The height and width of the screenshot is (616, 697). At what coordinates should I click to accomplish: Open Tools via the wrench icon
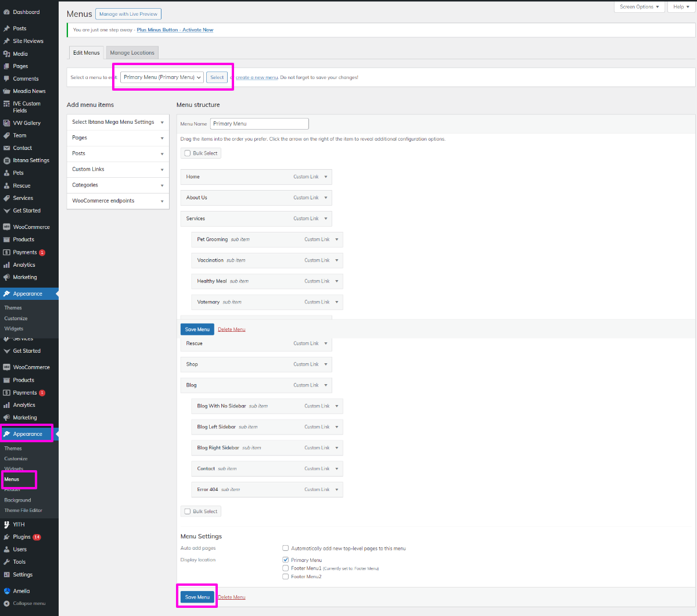(x=7, y=562)
